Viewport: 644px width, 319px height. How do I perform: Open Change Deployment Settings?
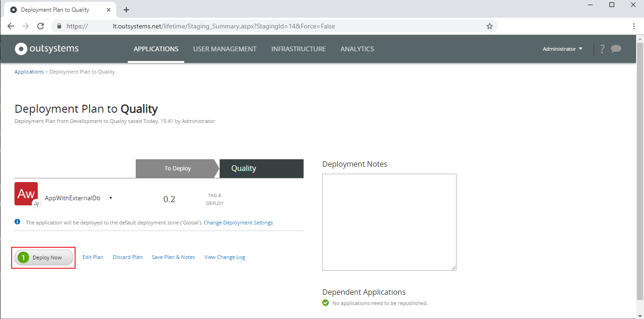click(238, 222)
